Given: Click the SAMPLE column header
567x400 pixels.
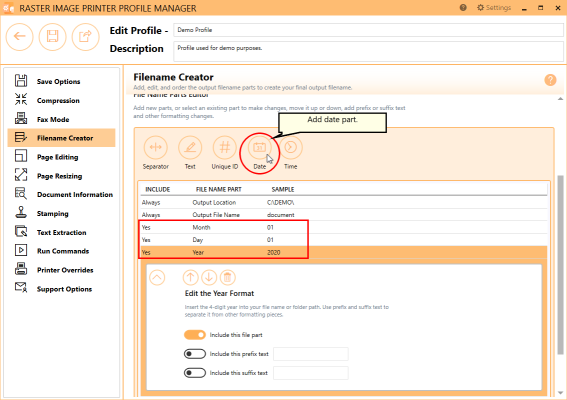Looking at the screenshot, I should [283, 190].
